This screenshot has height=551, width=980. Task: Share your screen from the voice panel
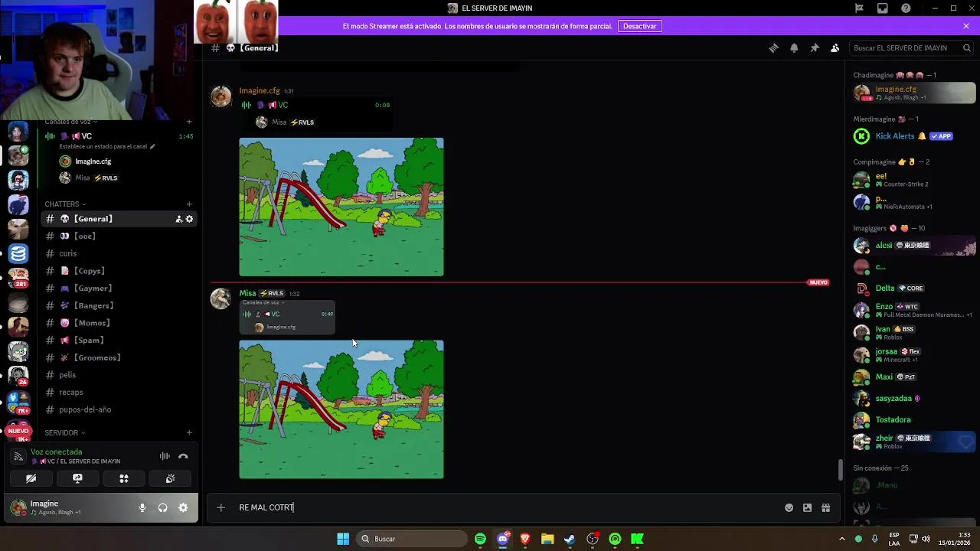[77, 478]
